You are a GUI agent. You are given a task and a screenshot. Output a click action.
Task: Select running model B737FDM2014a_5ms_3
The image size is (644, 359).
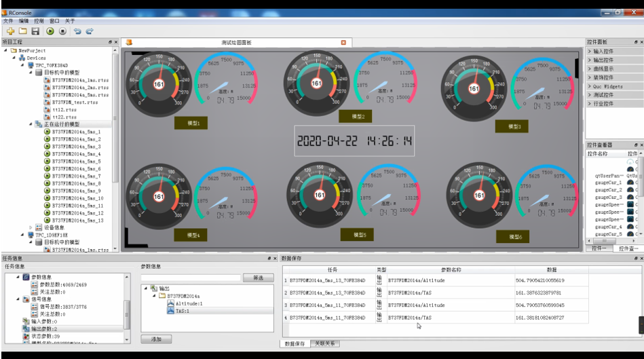[76, 147]
